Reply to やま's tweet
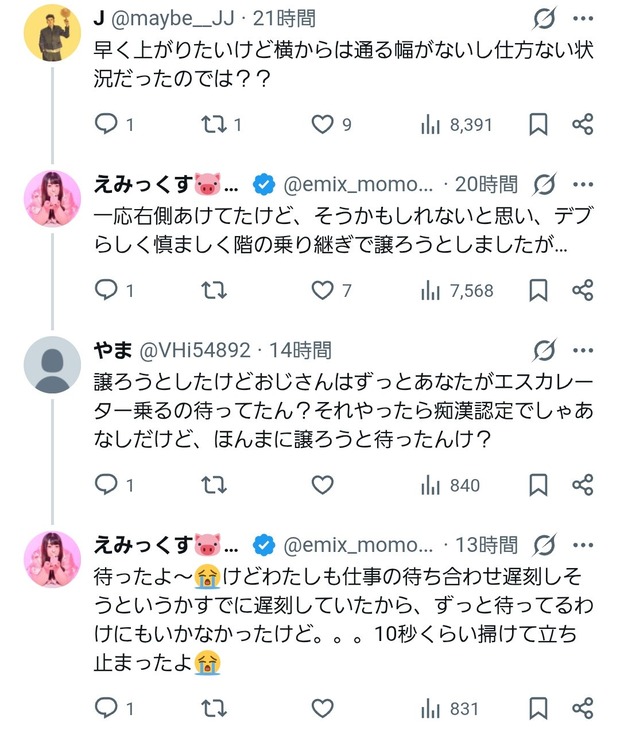Viewport: 620px width, 730px height. pyautogui.click(x=107, y=485)
